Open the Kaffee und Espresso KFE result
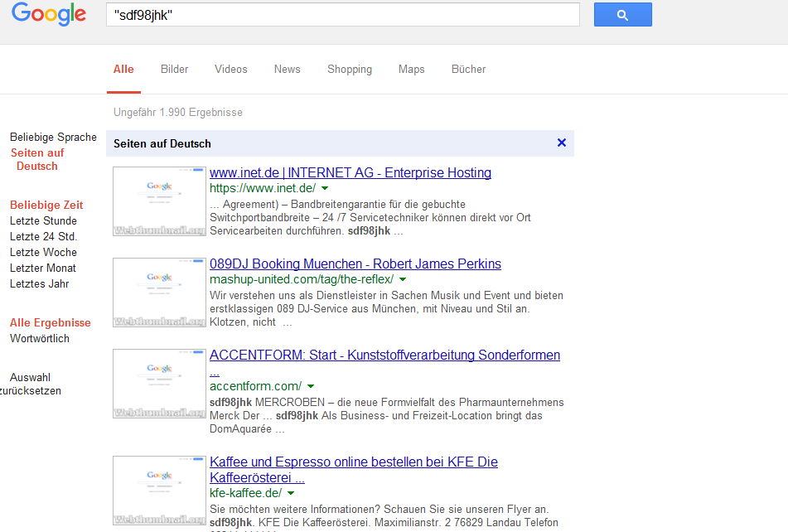This screenshot has width=788, height=532. 354,469
